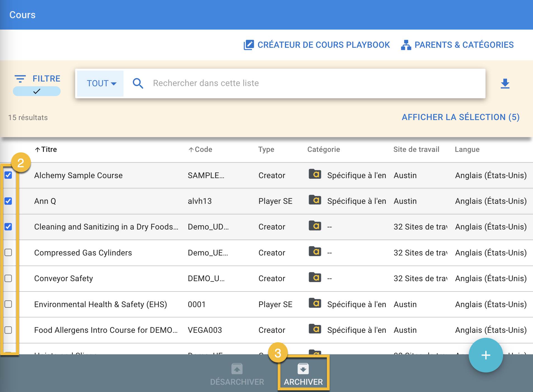Viewport: 533px width, 392px height.
Task: Click the folder icon in Food Allergens row
Action: [x=315, y=329]
